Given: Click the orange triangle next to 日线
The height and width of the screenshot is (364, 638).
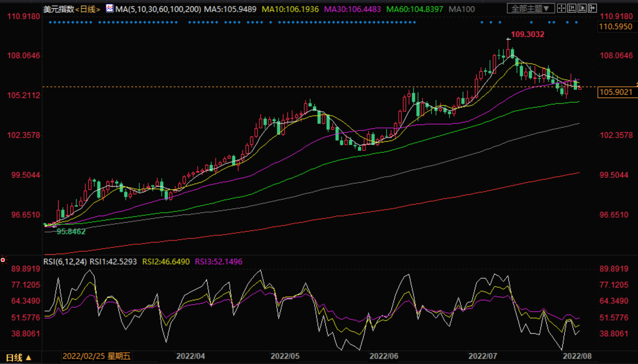Looking at the screenshot, I should click(29, 358).
